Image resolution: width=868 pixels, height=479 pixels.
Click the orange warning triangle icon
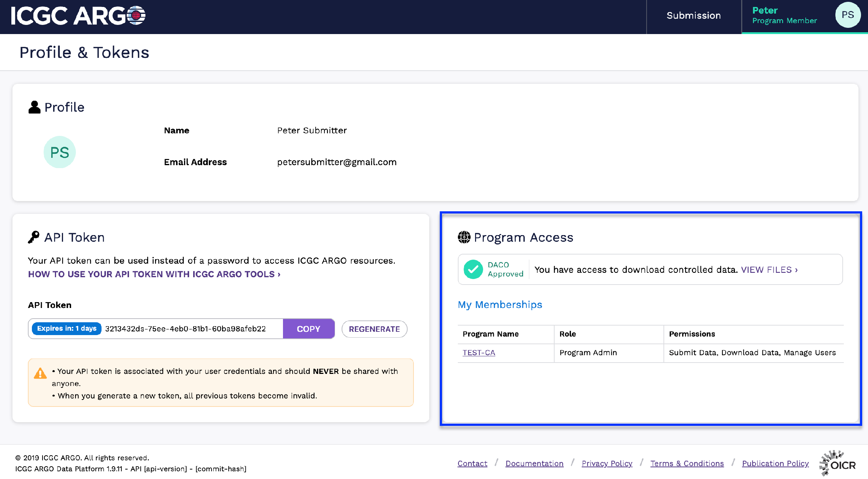(40, 373)
